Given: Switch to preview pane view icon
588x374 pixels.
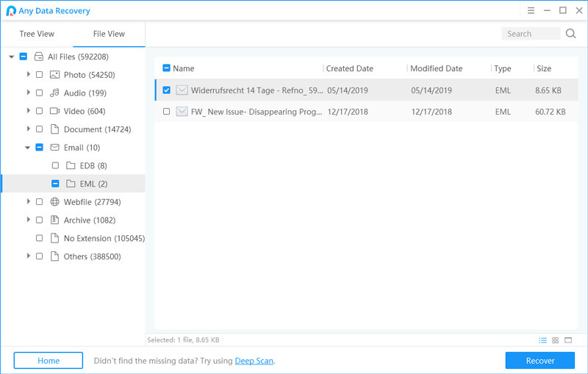Looking at the screenshot, I should tap(568, 340).
